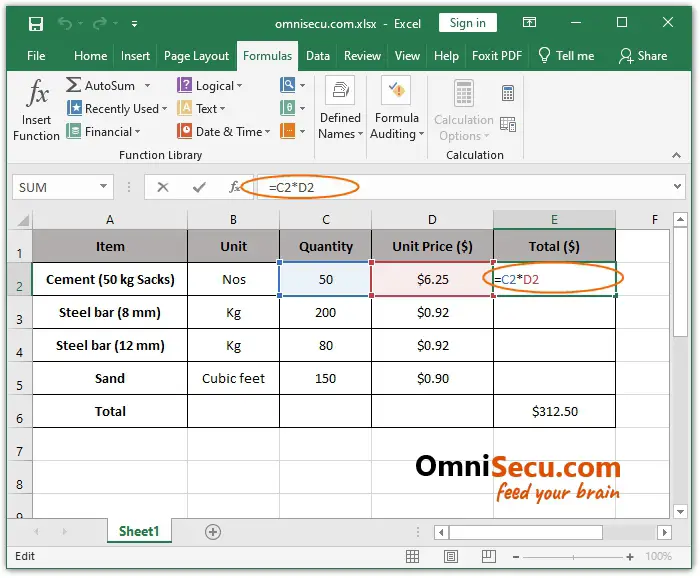Confirm formula with the Enter checkmark icon
700x578 pixels.
[199, 187]
